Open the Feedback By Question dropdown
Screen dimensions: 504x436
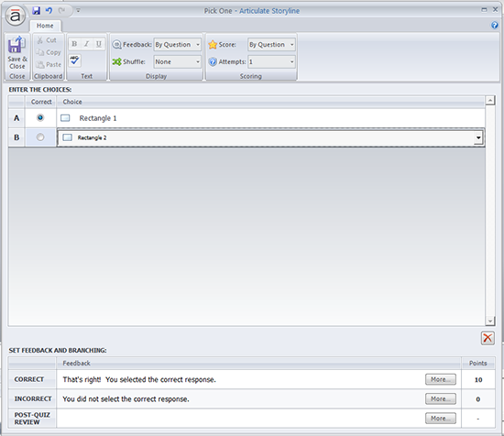pyautogui.click(x=178, y=45)
